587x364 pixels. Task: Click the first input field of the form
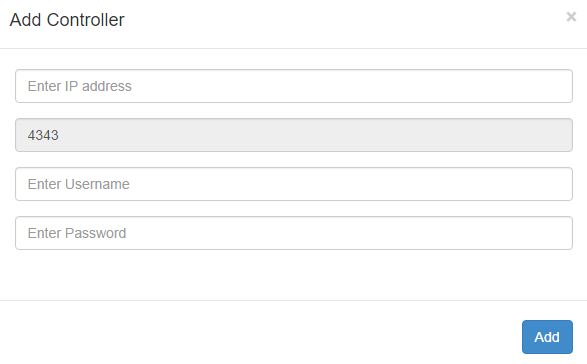pyautogui.click(x=294, y=86)
